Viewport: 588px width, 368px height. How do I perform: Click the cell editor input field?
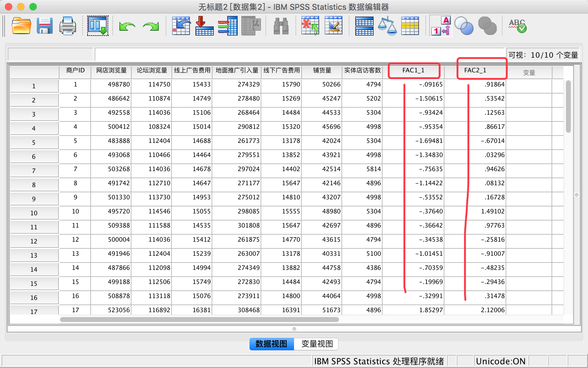[x=299, y=54]
